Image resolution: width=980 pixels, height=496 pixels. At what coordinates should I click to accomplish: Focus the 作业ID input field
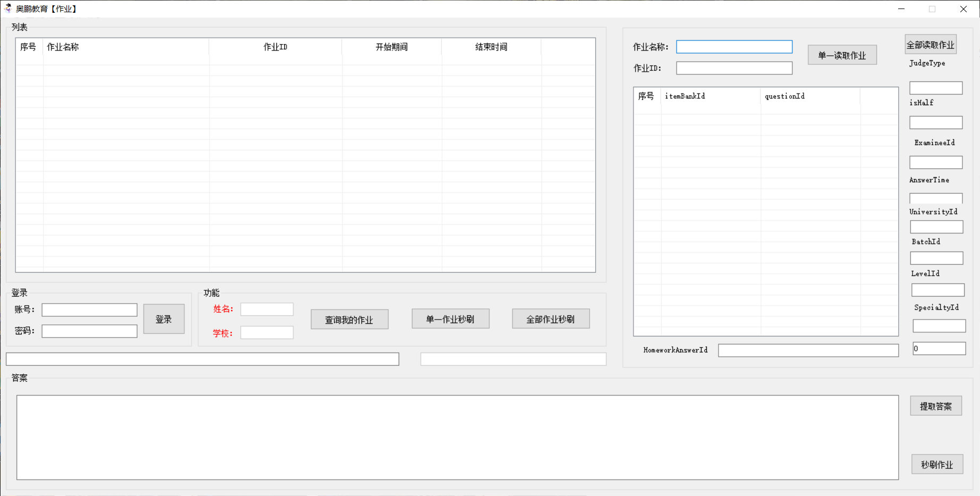coord(734,68)
